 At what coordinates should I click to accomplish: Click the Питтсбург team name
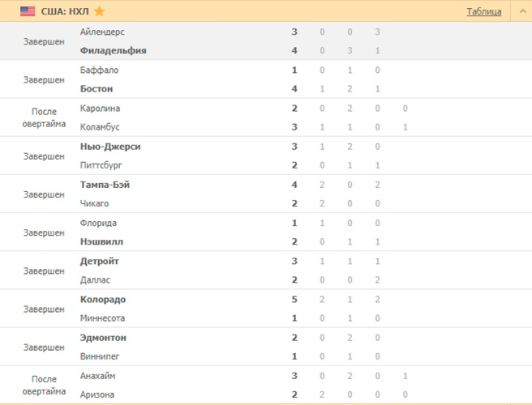pyautogui.click(x=101, y=165)
